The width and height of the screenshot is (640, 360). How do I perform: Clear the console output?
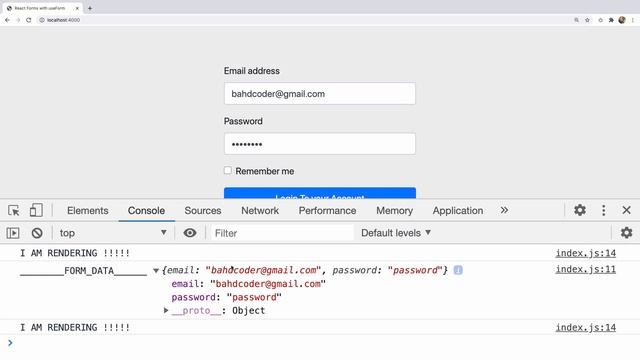37,233
